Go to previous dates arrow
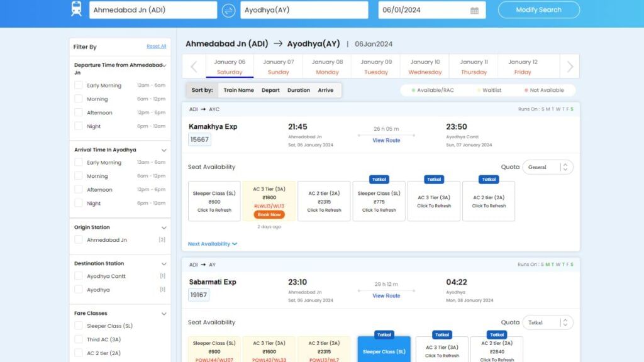This screenshot has width=644, height=362. pyautogui.click(x=194, y=67)
